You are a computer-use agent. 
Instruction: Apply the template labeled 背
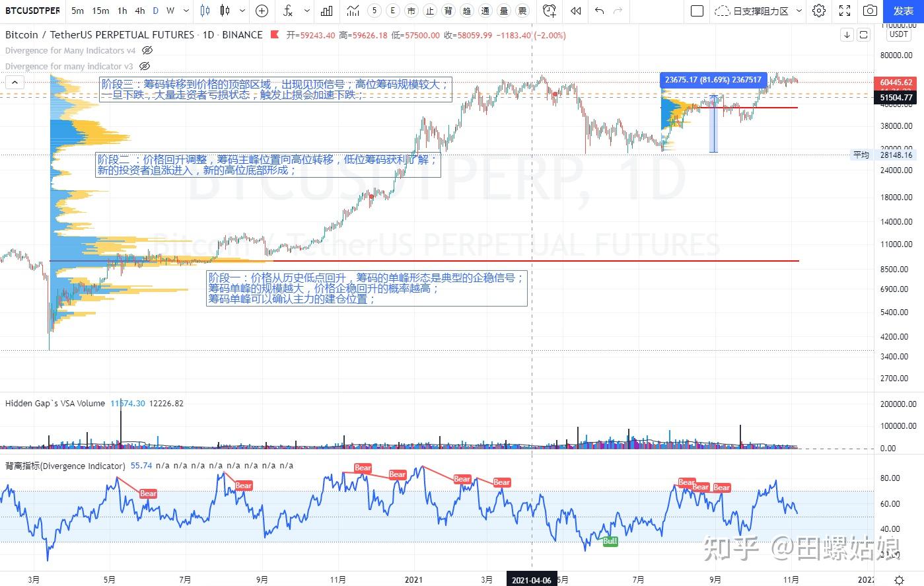pyautogui.click(x=448, y=11)
